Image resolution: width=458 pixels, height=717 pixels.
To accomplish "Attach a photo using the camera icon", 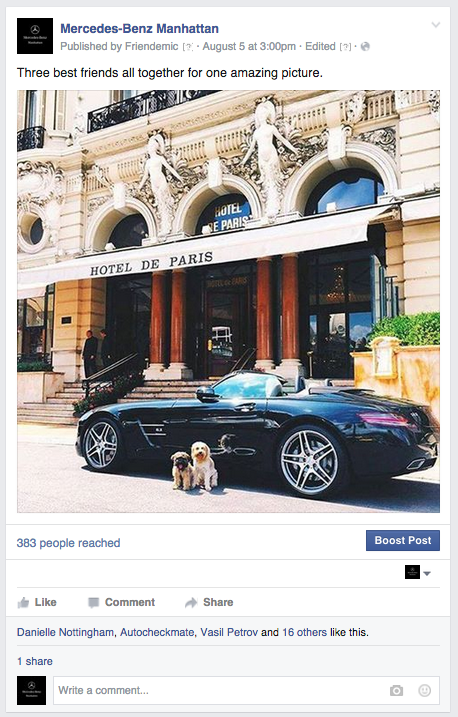I will point(396,690).
